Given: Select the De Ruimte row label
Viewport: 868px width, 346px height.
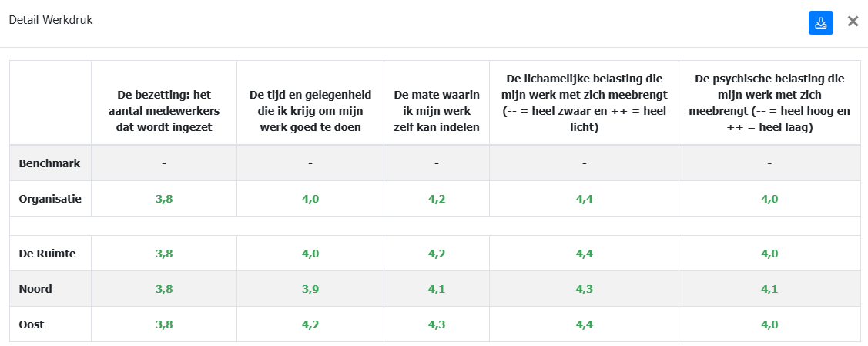Looking at the screenshot, I should coord(47,254).
